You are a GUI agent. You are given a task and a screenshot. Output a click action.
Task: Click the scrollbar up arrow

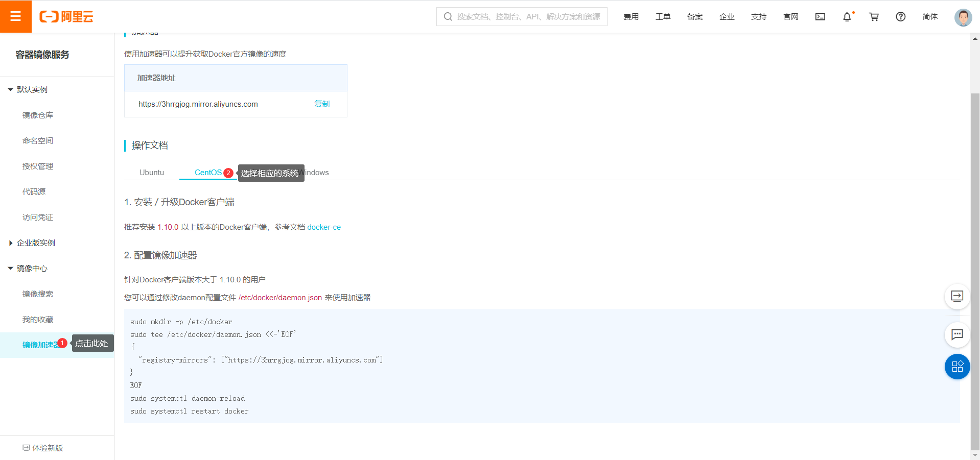tap(975, 38)
